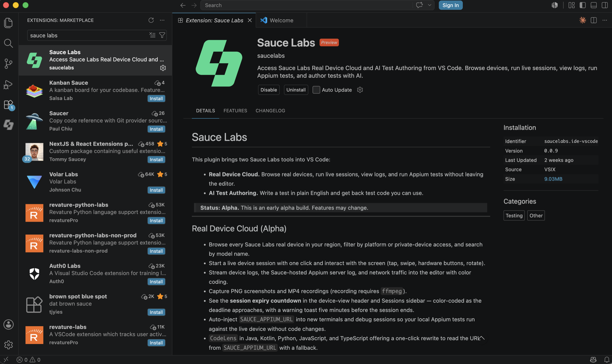Toggle primary side bar visibility
Screen dimensions: 612x364
pyautogui.click(x=583, y=5)
